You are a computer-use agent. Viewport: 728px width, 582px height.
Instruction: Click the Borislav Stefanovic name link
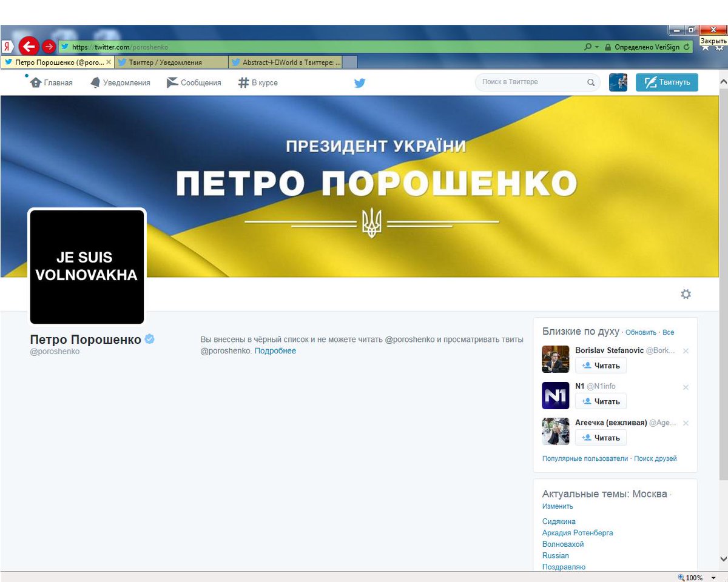(x=609, y=350)
